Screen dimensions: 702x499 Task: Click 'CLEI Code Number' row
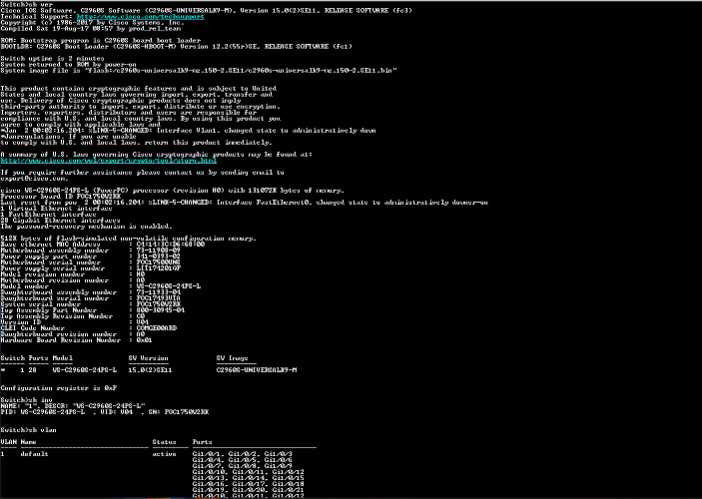(89, 328)
